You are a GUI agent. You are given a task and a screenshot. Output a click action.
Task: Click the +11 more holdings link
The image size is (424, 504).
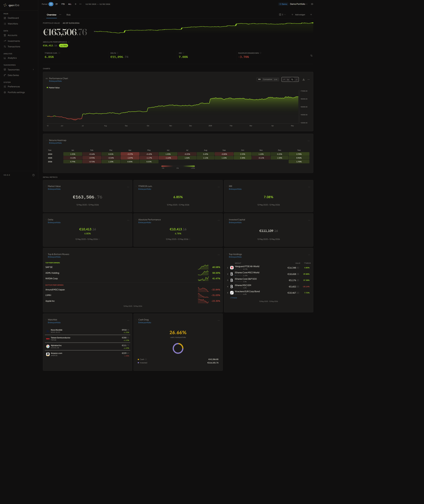[x=233, y=298]
